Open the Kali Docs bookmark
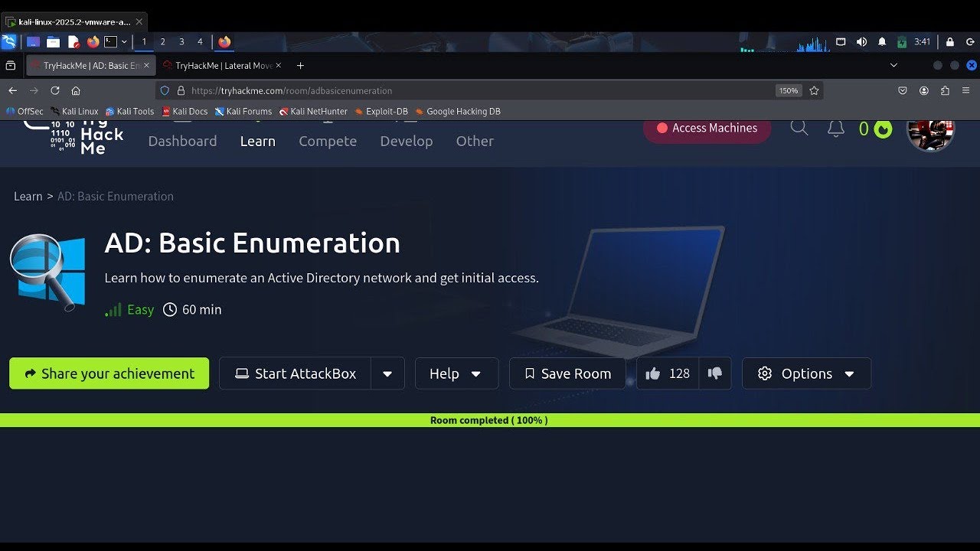This screenshot has width=980, height=551. (x=185, y=111)
